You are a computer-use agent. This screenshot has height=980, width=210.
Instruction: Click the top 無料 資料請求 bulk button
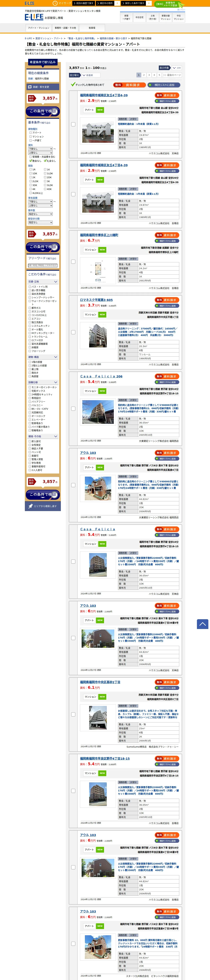(129, 85)
